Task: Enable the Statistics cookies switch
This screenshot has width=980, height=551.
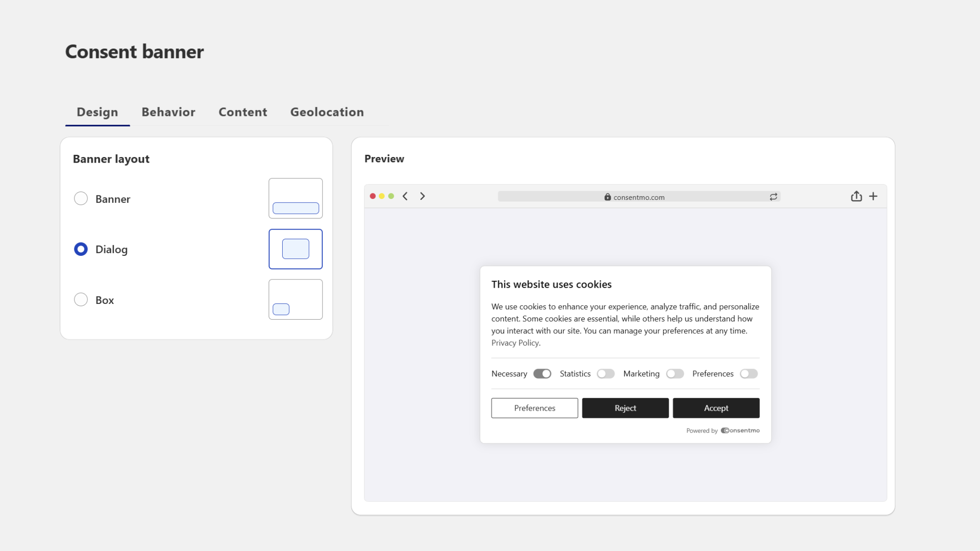Action: pyautogui.click(x=605, y=373)
